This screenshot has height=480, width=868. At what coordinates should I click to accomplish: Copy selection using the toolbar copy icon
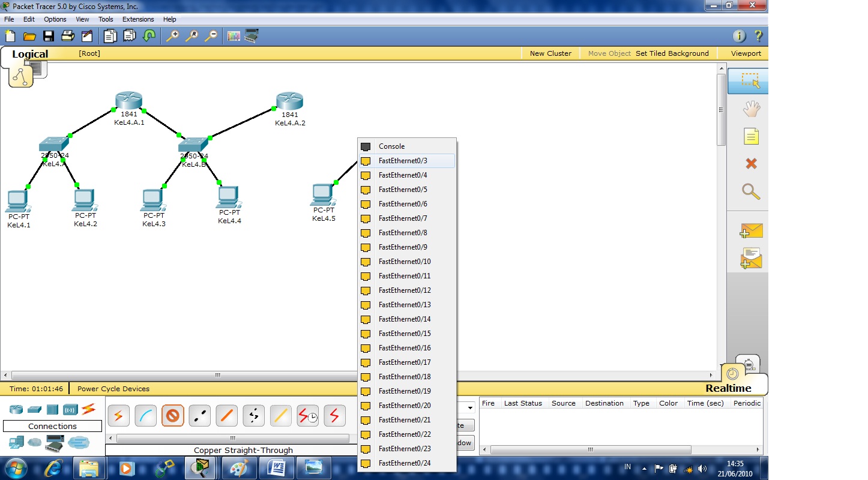coord(110,36)
